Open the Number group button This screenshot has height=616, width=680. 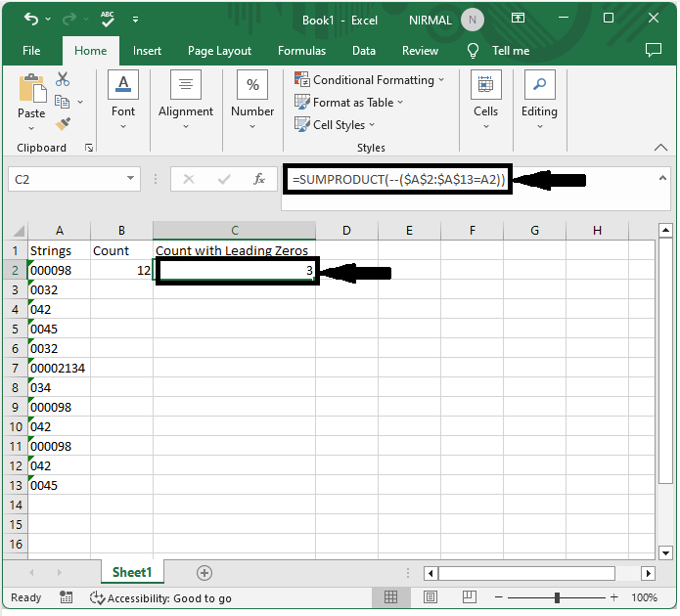click(x=252, y=100)
